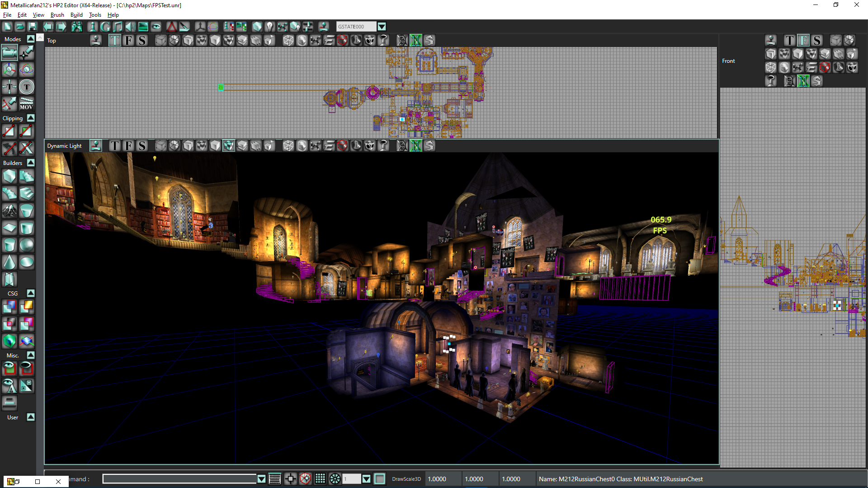Select the Cylinder builder brush
This screenshot has height=488, width=868.
click(9, 244)
